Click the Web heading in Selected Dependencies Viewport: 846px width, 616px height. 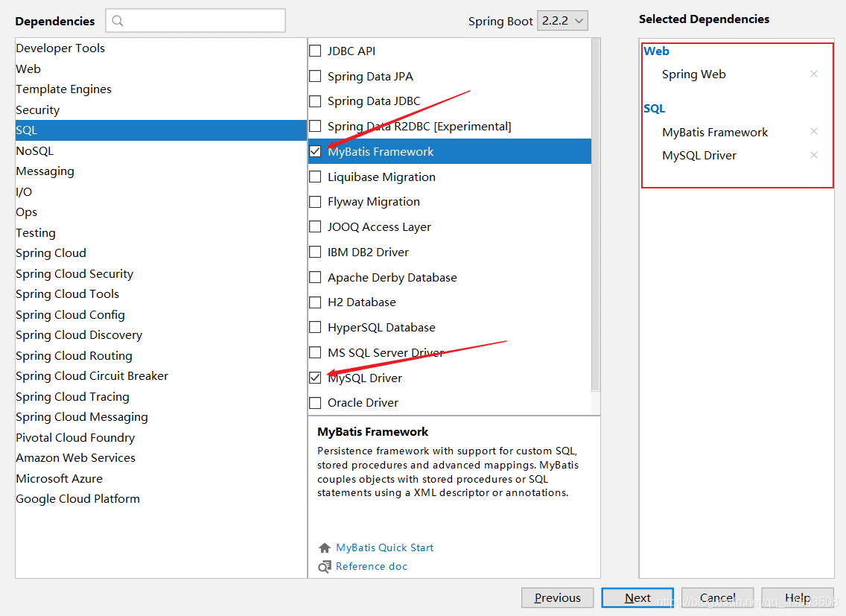[656, 51]
